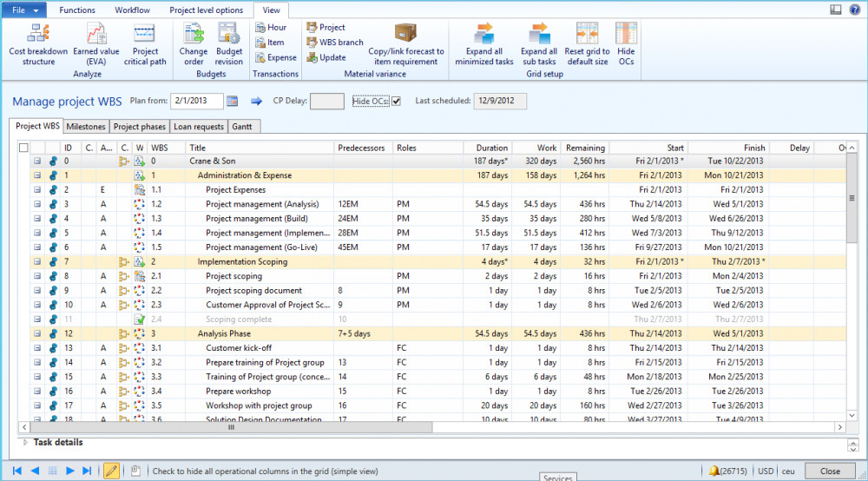Click document icon in status bar
The width and height of the screenshot is (868, 481).
coord(135,471)
